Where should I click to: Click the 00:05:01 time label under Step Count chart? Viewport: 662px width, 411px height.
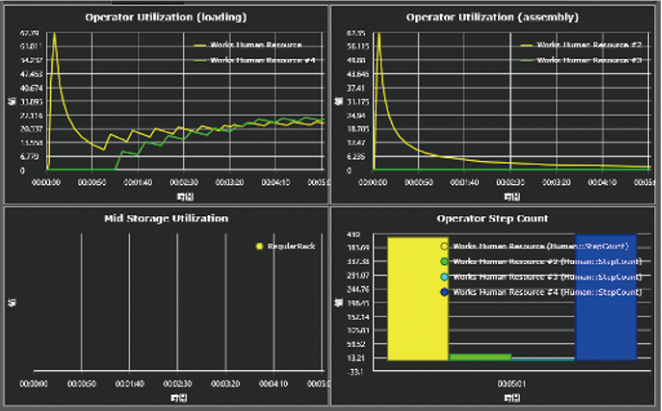pos(510,383)
